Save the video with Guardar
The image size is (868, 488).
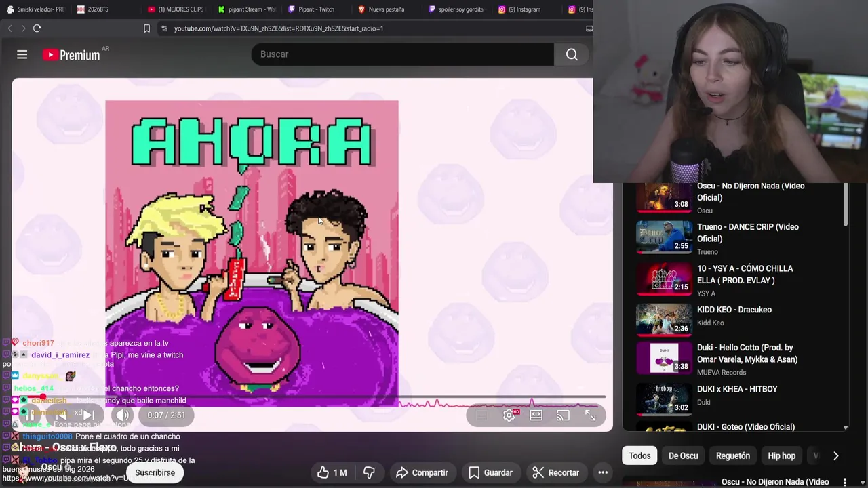[490, 472]
